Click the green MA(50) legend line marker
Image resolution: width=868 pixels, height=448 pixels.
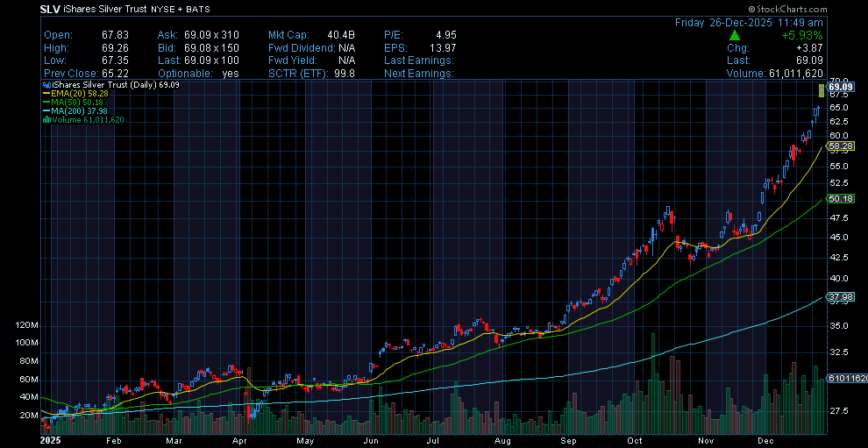click(46, 103)
